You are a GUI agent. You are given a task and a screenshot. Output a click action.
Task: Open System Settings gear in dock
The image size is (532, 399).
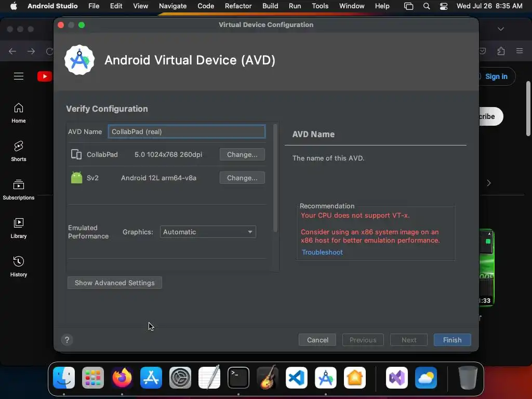click(180, 378)
